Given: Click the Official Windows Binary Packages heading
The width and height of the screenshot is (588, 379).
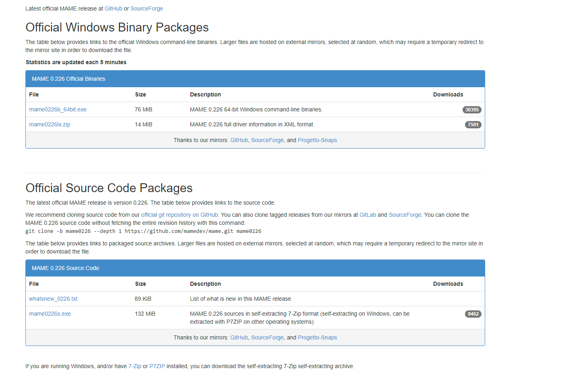Looking at the screenshot, I should (x=117, y=27).
